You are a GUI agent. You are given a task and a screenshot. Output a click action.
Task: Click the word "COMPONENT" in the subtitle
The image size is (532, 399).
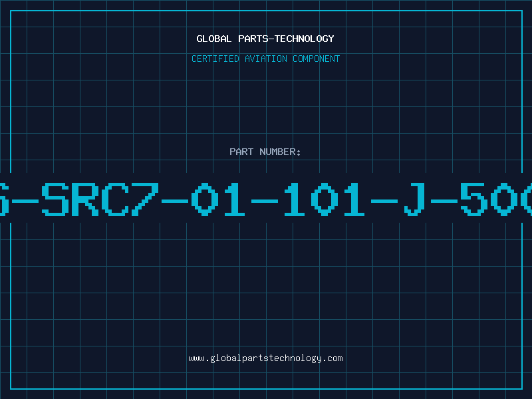[316, 59]
